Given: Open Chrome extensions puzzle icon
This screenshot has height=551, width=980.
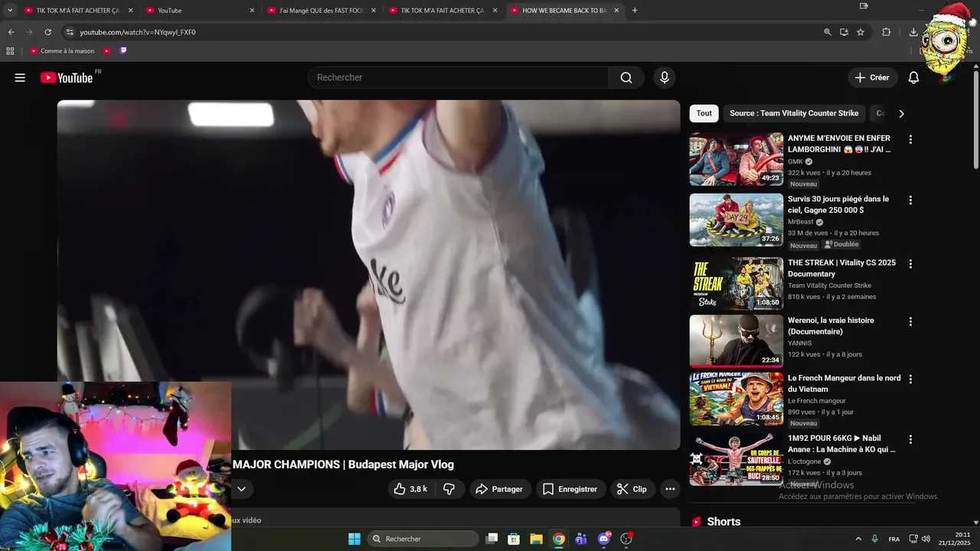Looking at the screenshot, I should click(x=887, y=32).
